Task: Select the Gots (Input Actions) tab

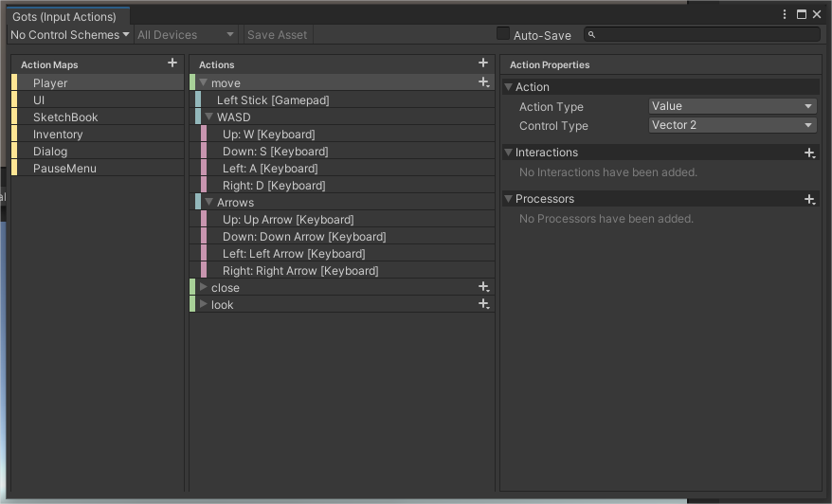Action: pyautogui.click(x=64, y=16)
